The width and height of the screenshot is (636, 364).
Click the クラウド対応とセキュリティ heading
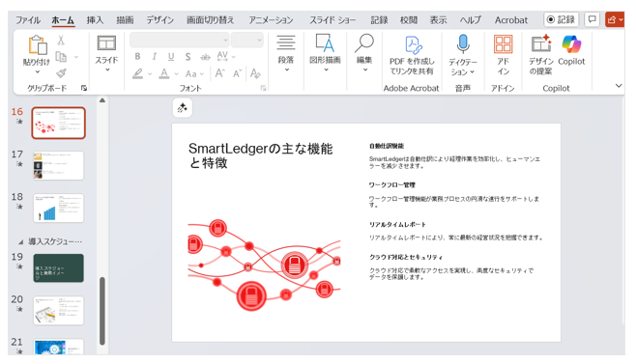pyautogui.click(x=406, y=257)
